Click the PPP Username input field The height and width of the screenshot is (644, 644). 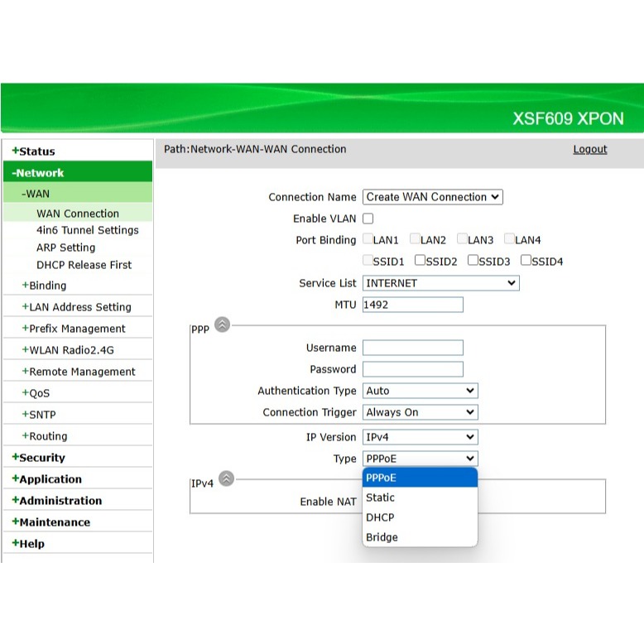(x=412, y=348)
